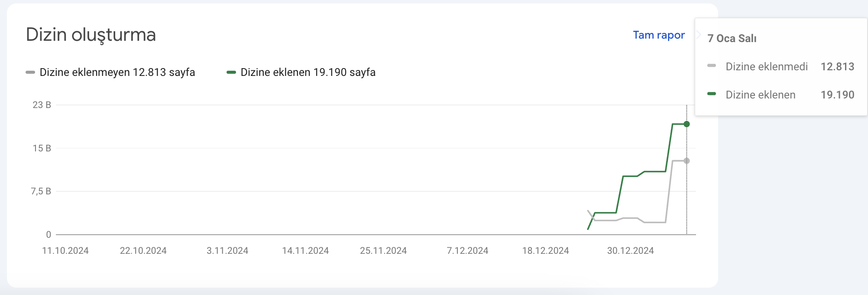The height and width of the screenshot is (295, 868).
Task: Click the gray data point on 7 Oca
Action: coord(687,161)
